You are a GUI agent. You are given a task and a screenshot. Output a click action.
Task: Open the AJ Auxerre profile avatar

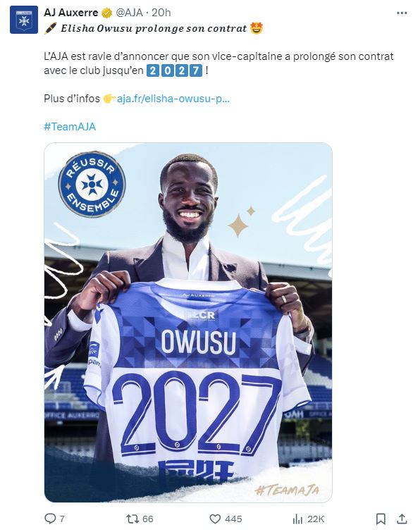24,20
